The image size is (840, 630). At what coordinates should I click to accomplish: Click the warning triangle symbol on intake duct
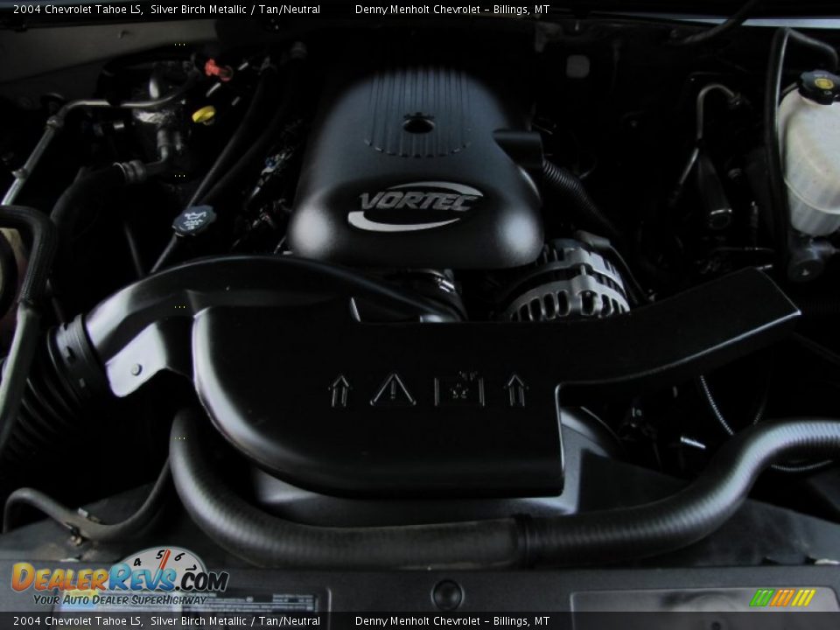click(393, 389)
